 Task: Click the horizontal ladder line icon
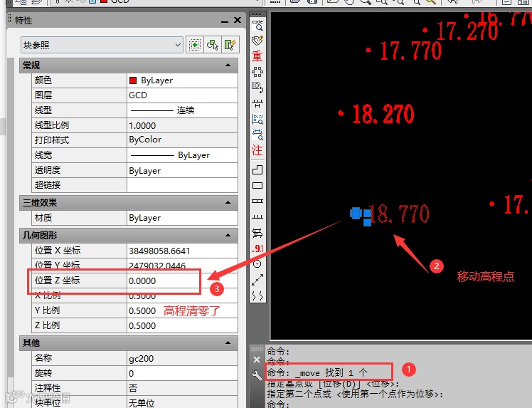[x=257, y=201]
